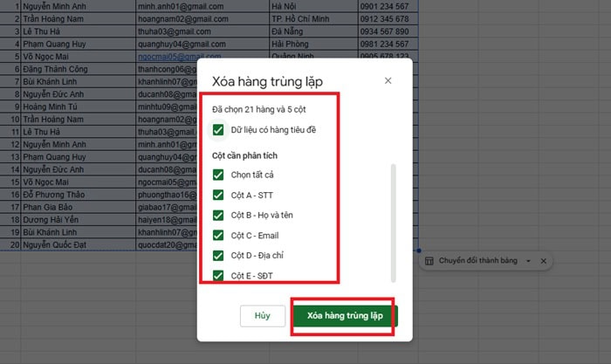611x364 pixels.
Task: Select address cell Hà Nội
Action: [x=313, y=6]
